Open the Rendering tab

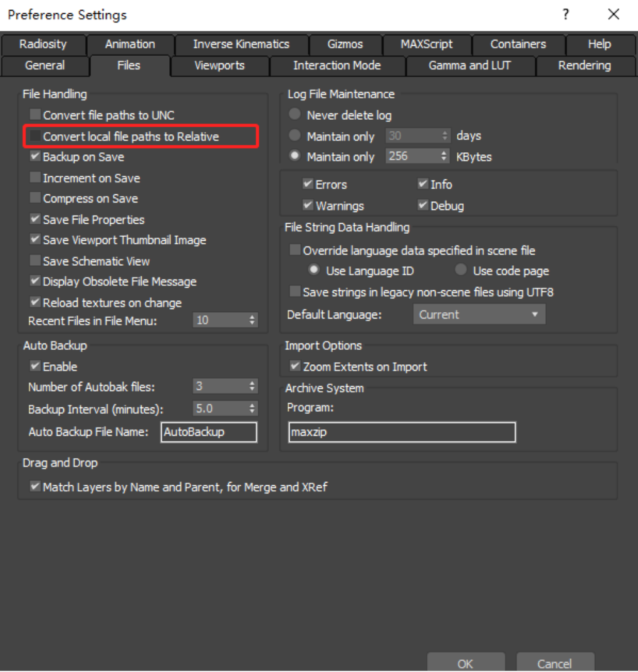coord(585,66)
